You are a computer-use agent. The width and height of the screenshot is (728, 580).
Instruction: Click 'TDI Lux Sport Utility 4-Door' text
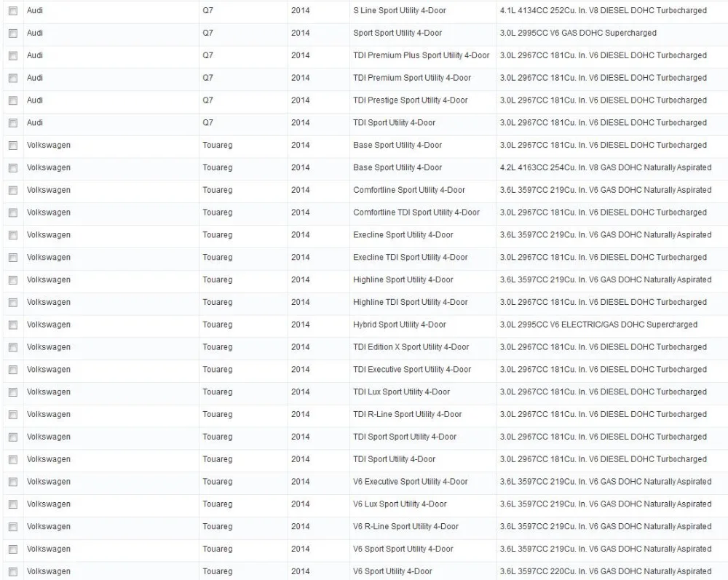point(401,392)
